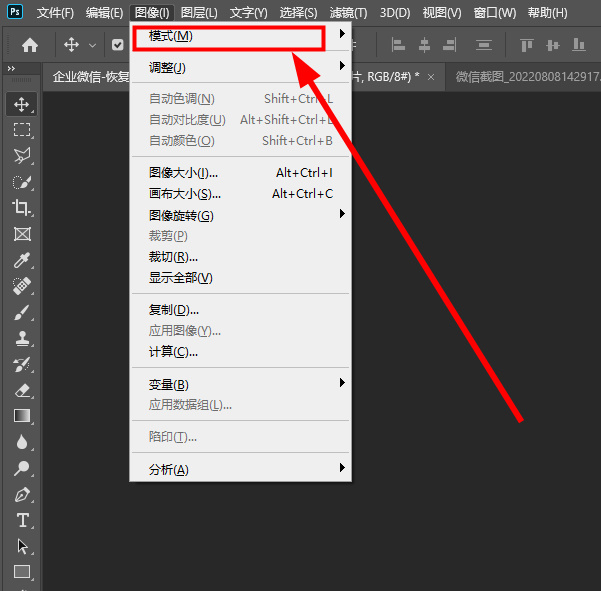This screenshot has width=601, height=591.
Task: Click align bottom edges icon
Action: [x=578, y=45]
